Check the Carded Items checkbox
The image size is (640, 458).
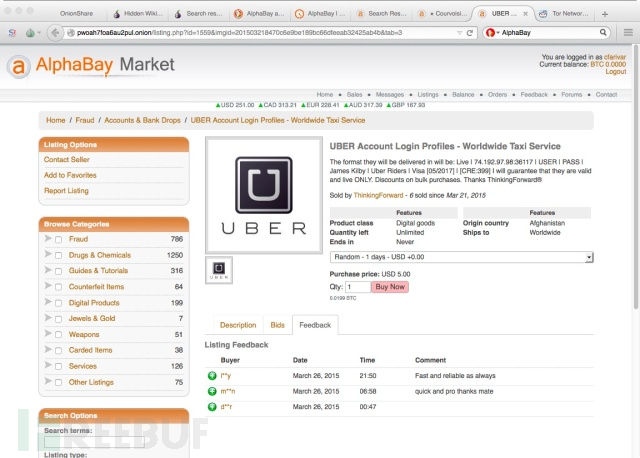(58, 351)
